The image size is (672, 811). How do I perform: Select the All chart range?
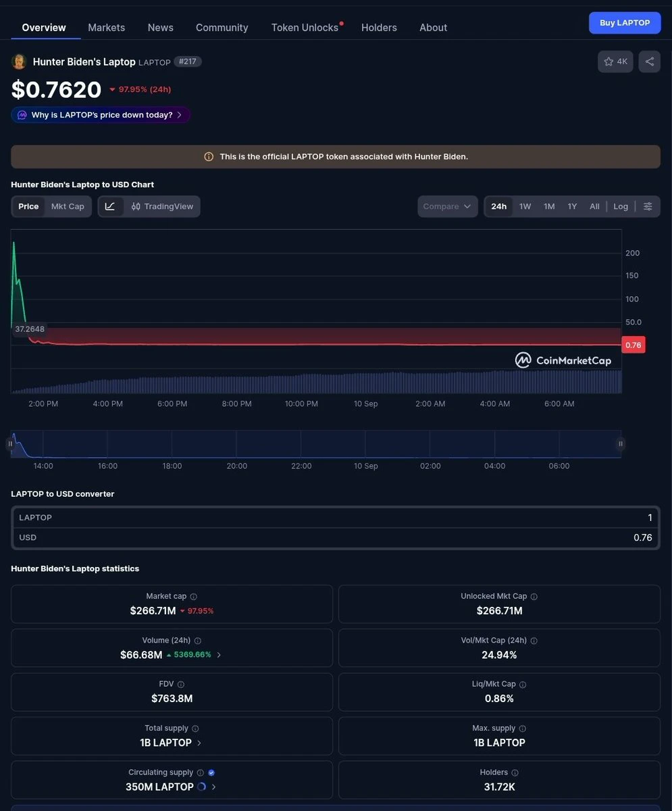[x=594, y=206]
